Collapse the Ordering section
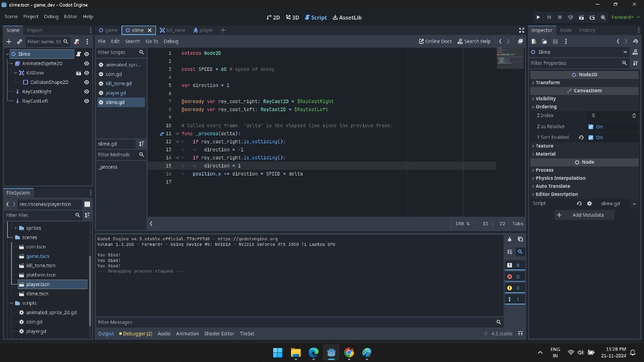The height and width of the screenshot is (362, 644). coord(584,107)
